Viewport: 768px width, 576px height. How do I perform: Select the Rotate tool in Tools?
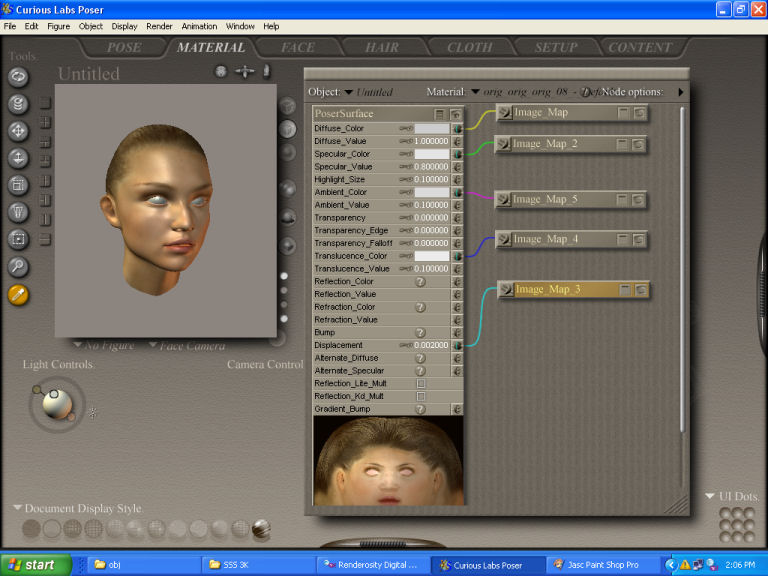18,77
